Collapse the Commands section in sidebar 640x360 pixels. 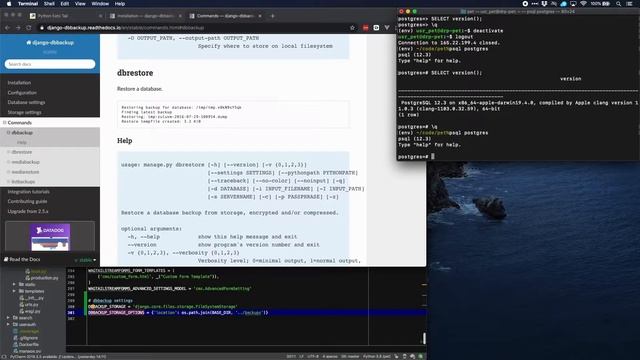pos(5,122)
